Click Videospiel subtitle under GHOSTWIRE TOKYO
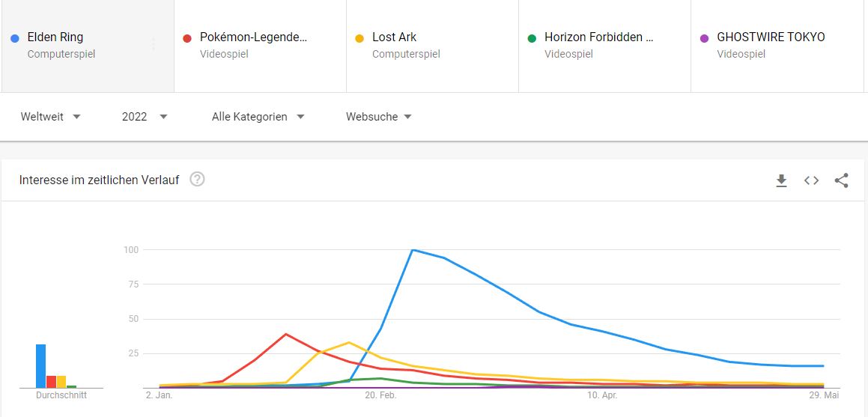Viewport: 868px width, 417px height. (x=741, y=54)
